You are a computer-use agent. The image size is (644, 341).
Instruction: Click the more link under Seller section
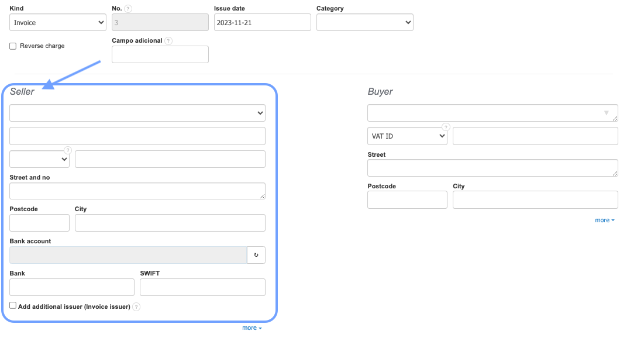pyautogui.click(x=252, y=328)
